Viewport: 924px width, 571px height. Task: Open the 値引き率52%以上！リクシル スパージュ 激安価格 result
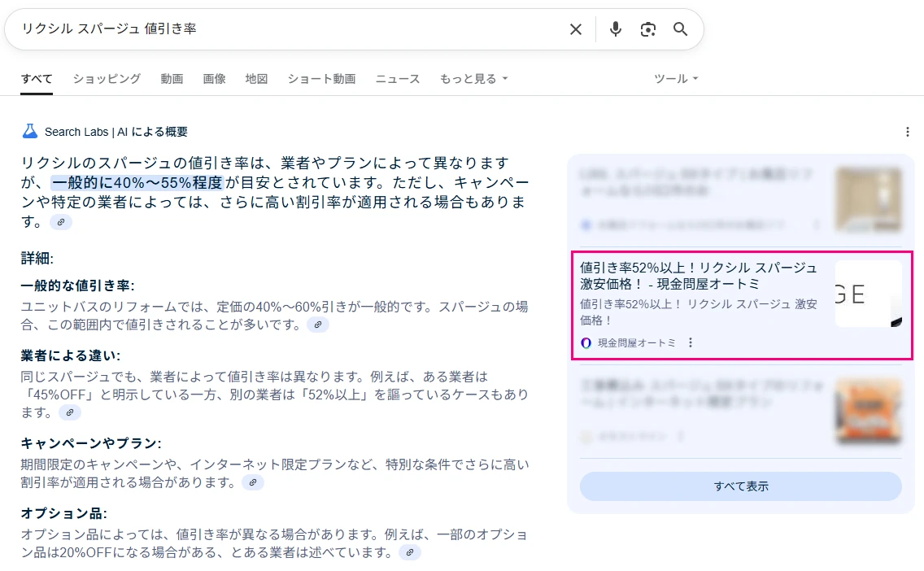click(699, 276)
